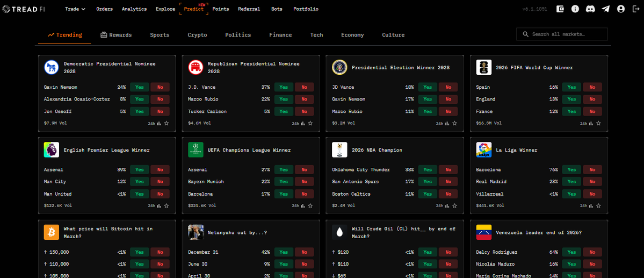Image resolution: width=644 pixels, height=278 pixels.
Task: Click Yes for Gavin Newsom Democratic nominee
Action: click(140, 87)
